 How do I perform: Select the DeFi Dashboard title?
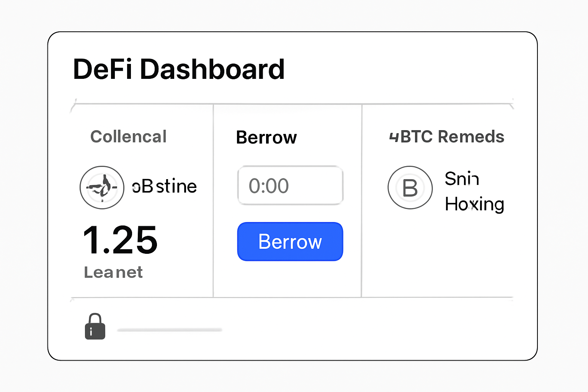click(178, 69)
